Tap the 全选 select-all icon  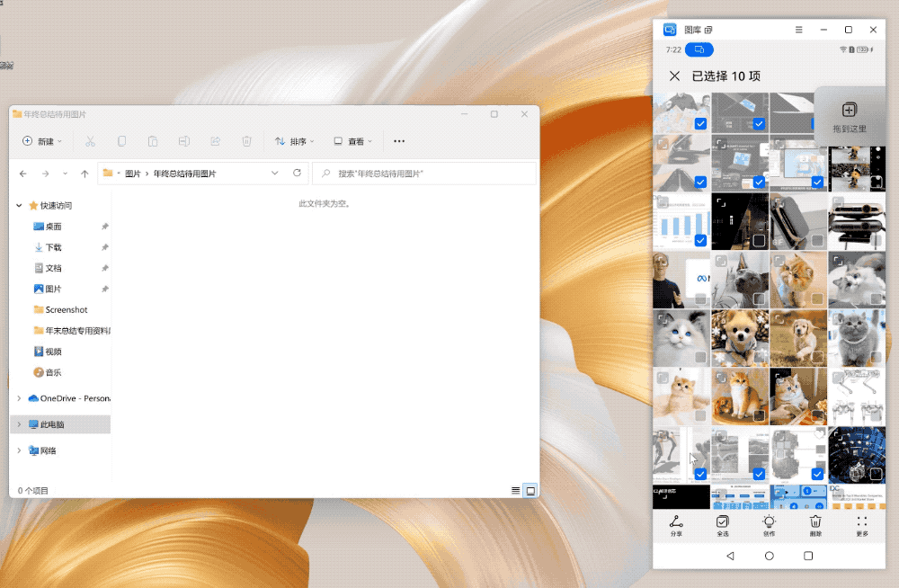pyautogui.click(x=723, y=525)
